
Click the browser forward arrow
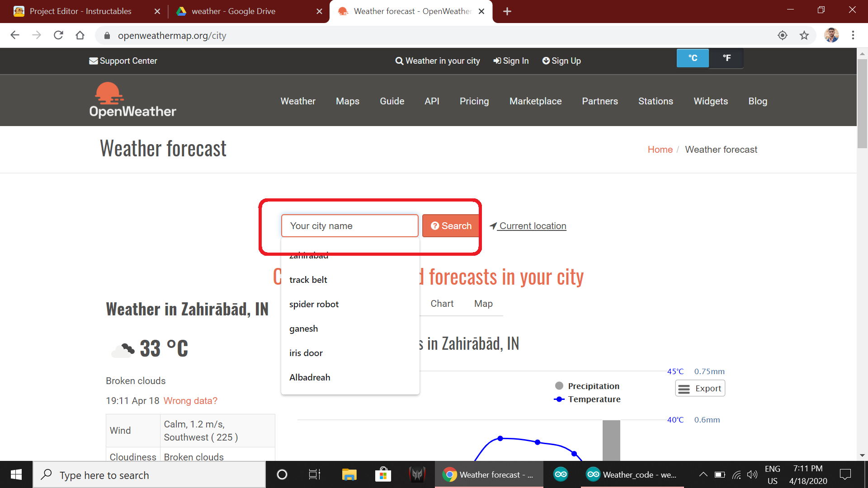pyautogui.click(x=37, y=35)
